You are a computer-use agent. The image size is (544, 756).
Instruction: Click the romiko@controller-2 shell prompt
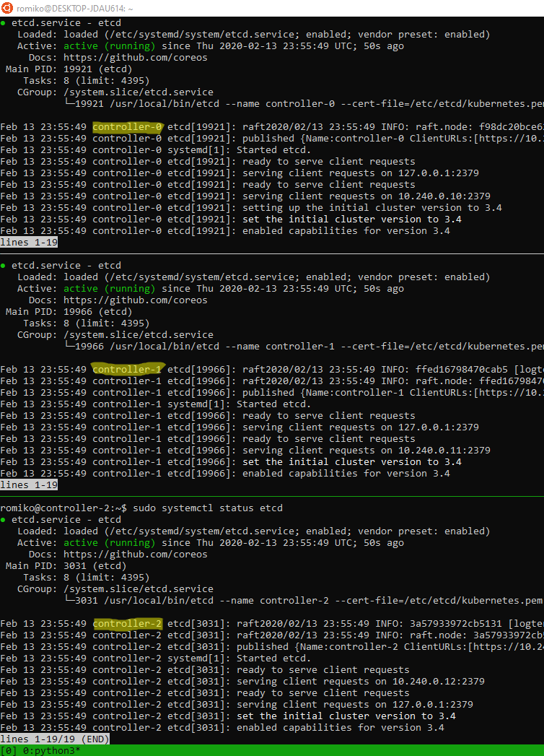tap(63, 508)
